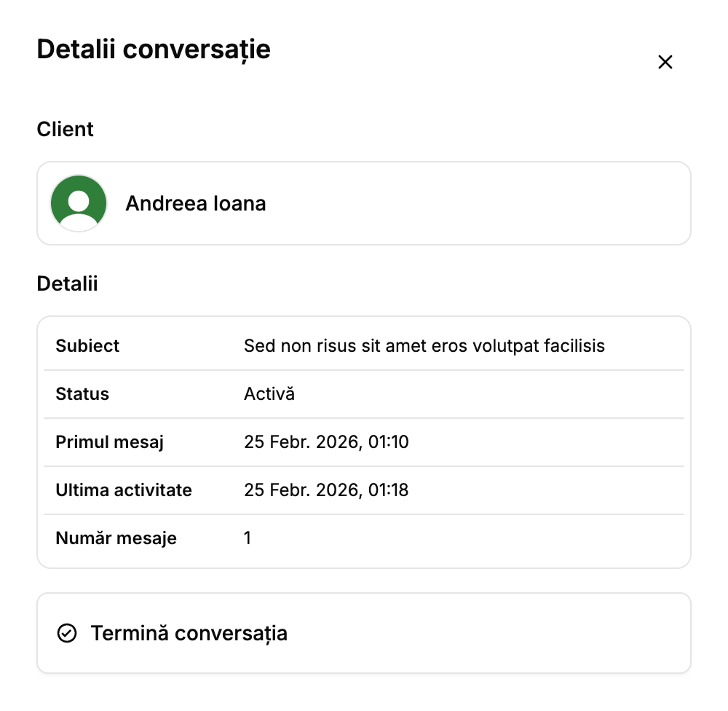
Task: Tap the check-circle glyph near conversation end action
Action: point(66,633)
